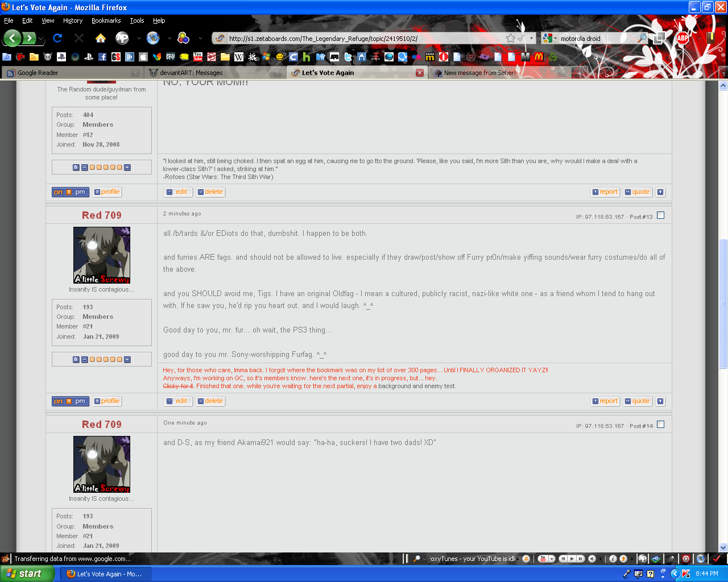Viewport: 728px width, 582px height.
Task: Select the checkbox next to Post #13
Action: [x=660, y=216]
